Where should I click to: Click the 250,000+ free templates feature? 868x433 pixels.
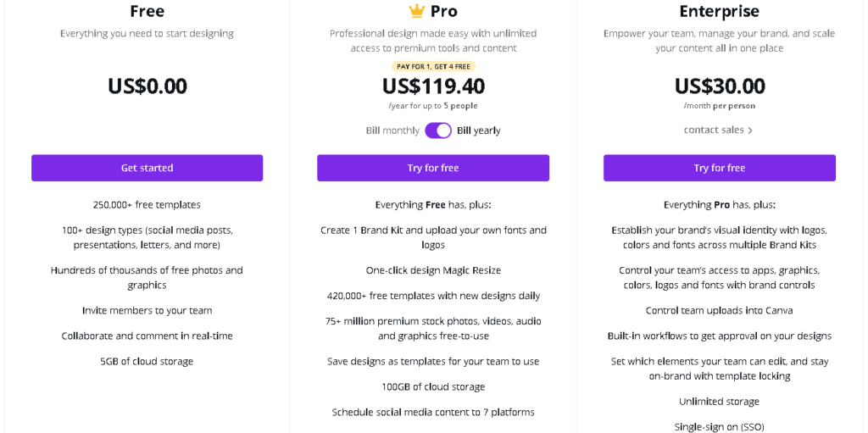point(147,204)
